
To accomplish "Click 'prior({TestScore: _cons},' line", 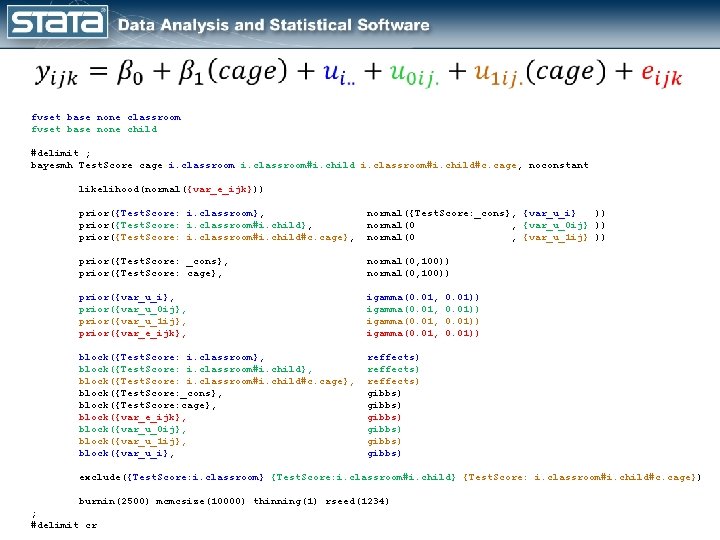I will (x=153, y=261).
